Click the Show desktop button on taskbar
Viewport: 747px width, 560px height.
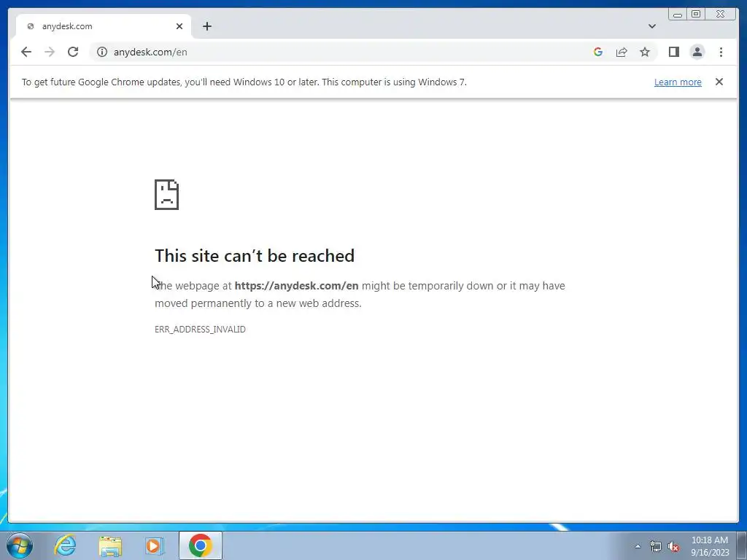(742, 545)
